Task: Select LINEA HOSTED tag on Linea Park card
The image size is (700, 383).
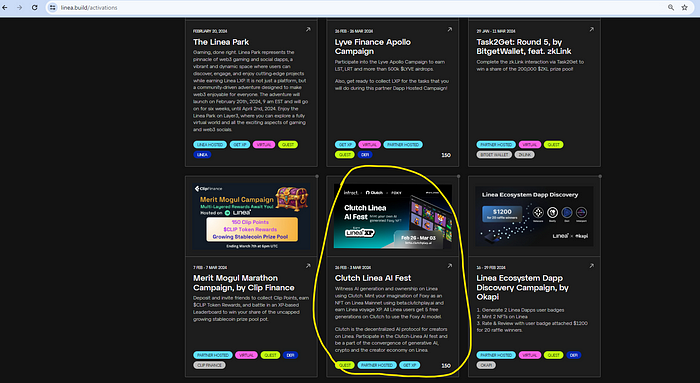Action: [x=210, y=145]
